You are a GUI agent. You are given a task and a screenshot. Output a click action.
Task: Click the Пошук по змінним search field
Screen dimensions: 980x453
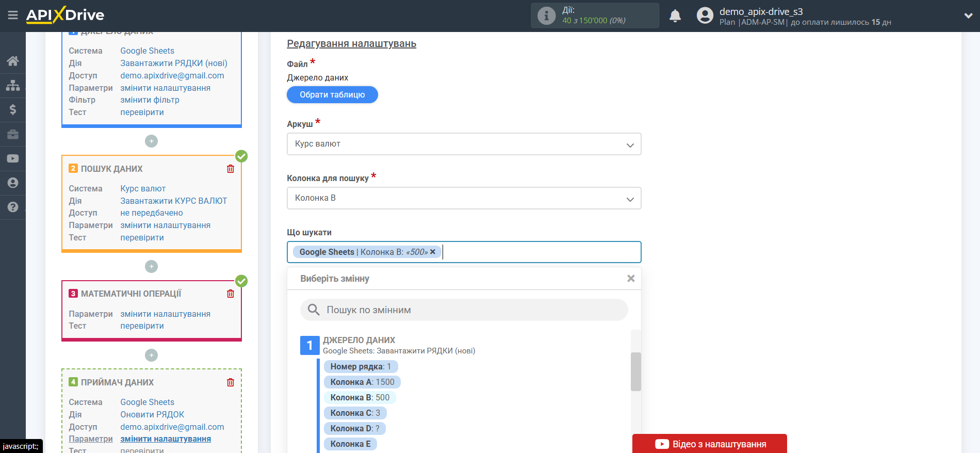coord(464,310)
